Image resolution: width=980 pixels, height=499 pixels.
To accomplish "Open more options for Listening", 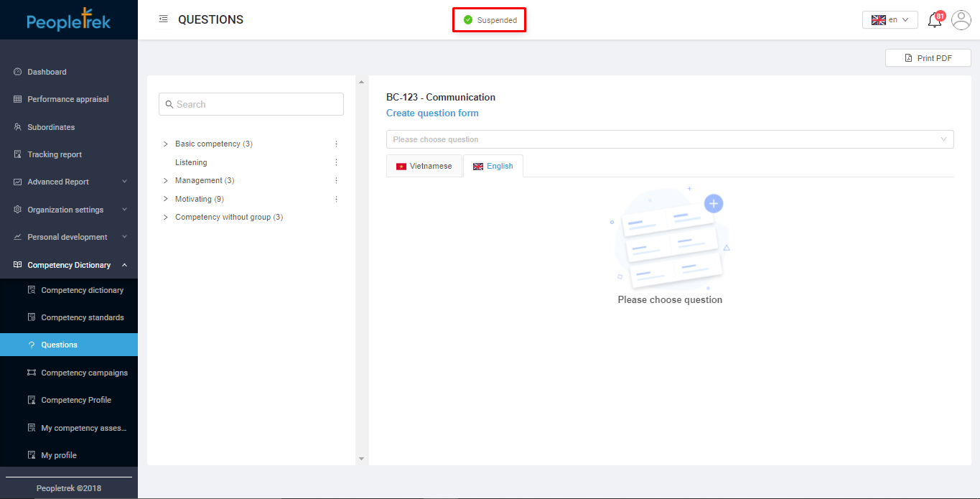I will [x=336, y=162].
